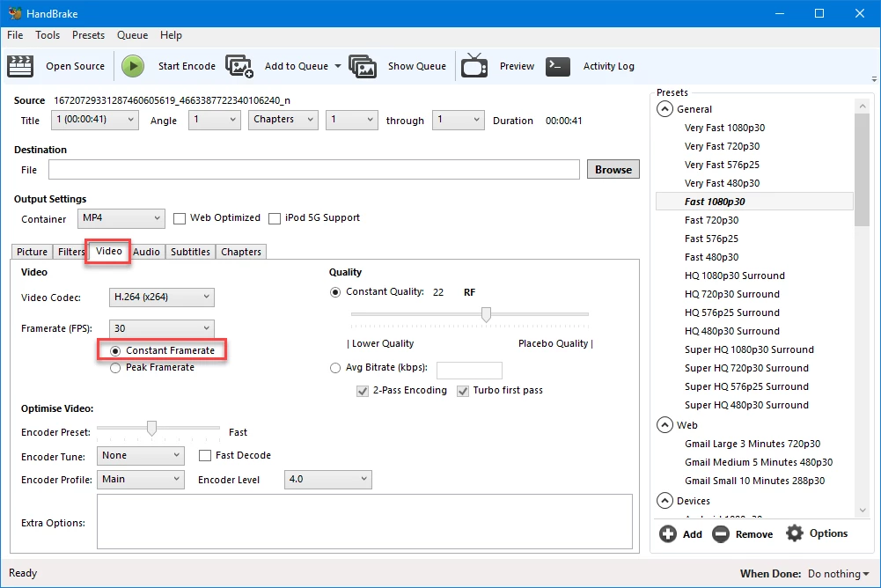Open the Framerate (FPS) dropdown
Image resolution: width=881 pixels, height=588 pixels.
pyautogui.click(x=161, y=328)
